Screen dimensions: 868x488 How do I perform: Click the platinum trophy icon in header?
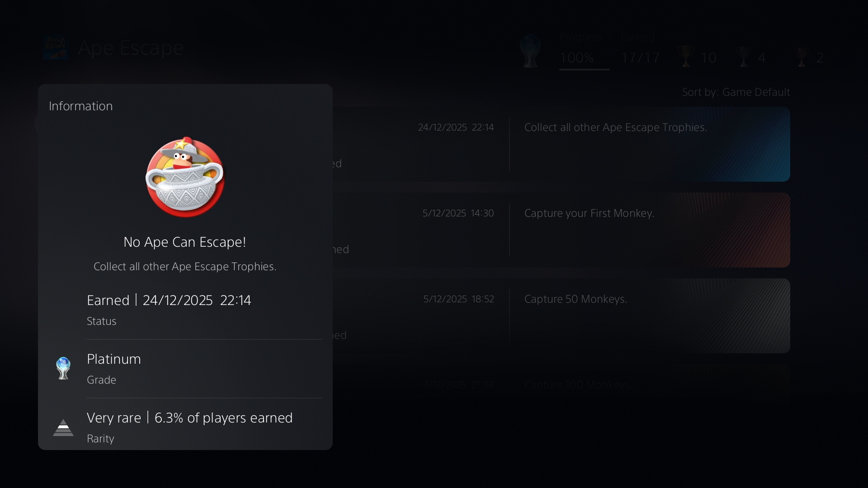pyautogui.click(x=531, y=51)
